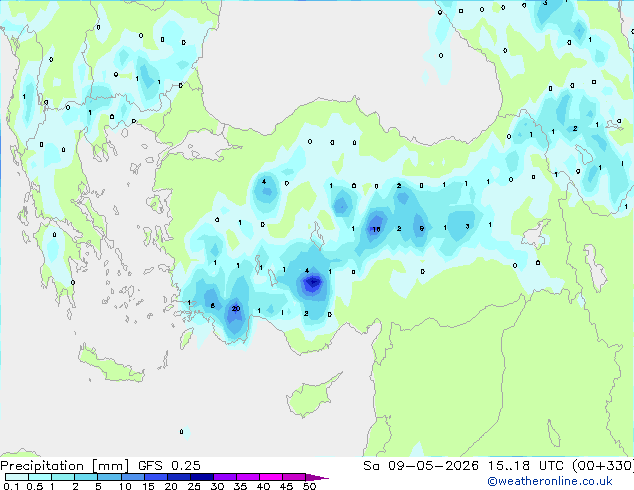Click the legend label "0.1"
Screen dimensions: 634x490
(11, 486)
